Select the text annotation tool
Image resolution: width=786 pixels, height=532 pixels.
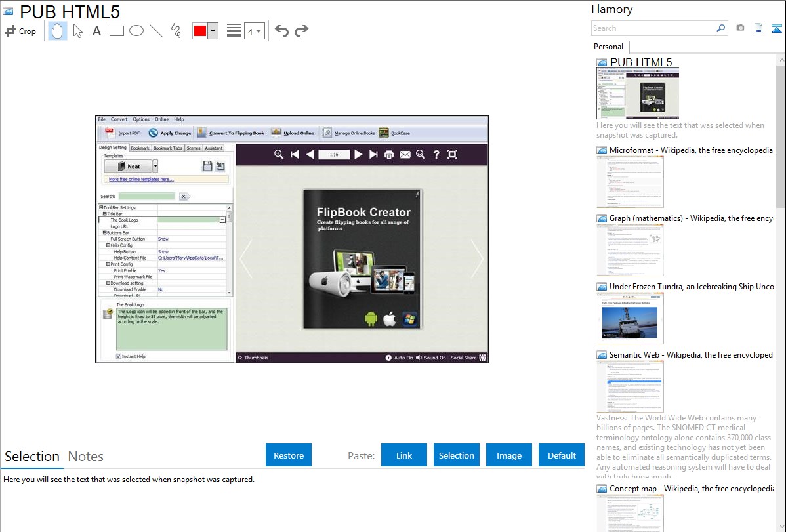coord(96,31)
